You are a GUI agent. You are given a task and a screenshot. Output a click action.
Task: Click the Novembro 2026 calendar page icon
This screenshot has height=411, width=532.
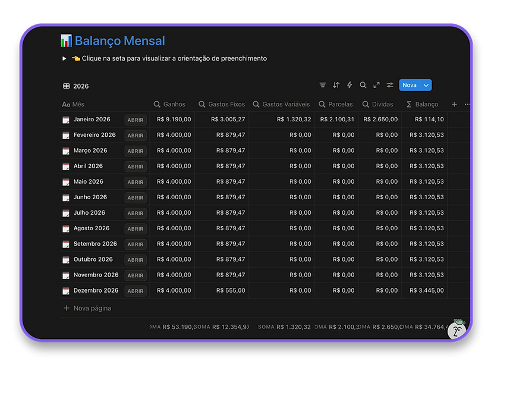click(x=66, y=275)
